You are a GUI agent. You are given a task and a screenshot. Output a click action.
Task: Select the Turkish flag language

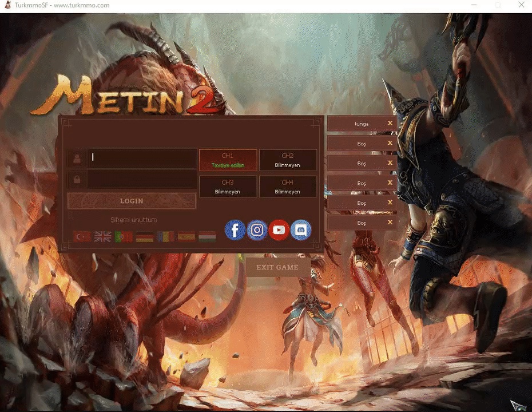pos(82,236)
